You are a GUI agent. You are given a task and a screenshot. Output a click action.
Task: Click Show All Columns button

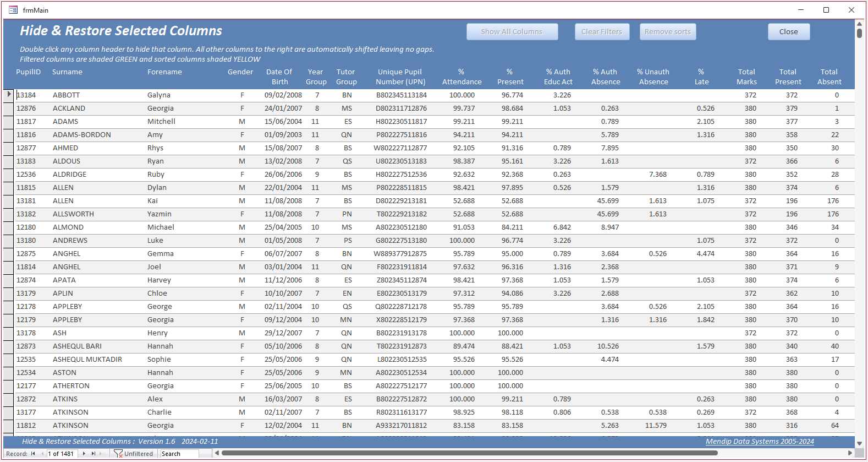point(512,32)
